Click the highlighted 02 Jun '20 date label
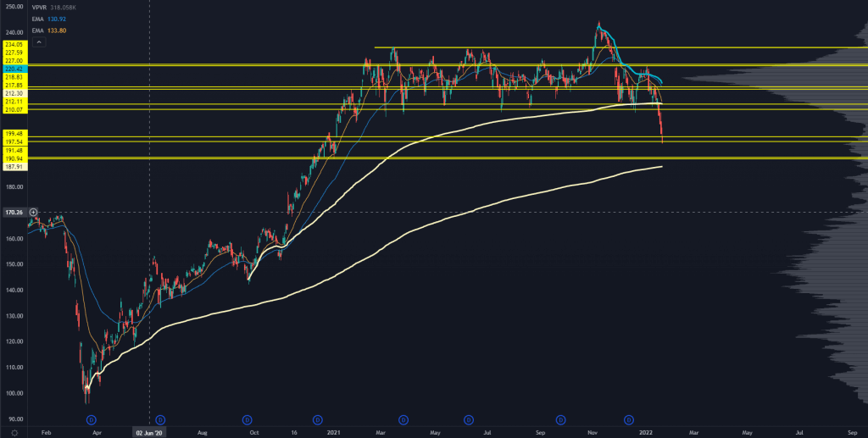Viewport: 868px width, 438px height. (x=149, y=432)
